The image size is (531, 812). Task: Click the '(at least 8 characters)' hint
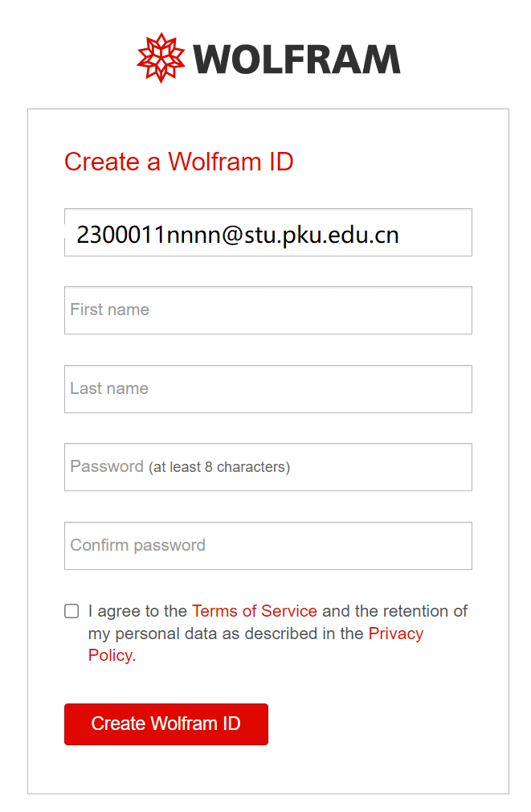click(219, 467)
